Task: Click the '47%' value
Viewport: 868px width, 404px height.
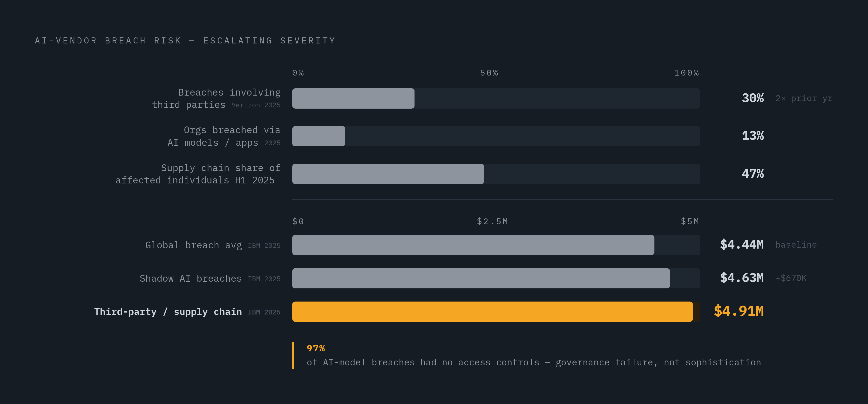Action: tap(753, 174)
